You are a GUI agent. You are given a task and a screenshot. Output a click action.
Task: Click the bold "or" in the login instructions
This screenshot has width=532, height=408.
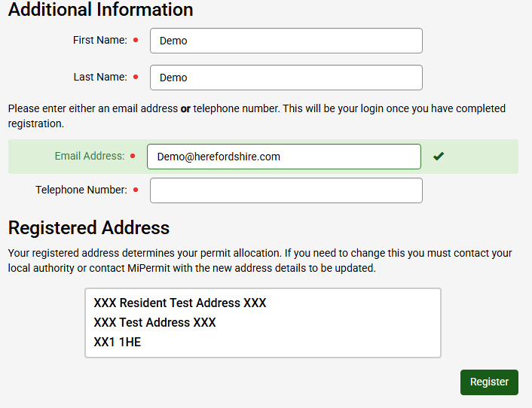tap(185, 109)
